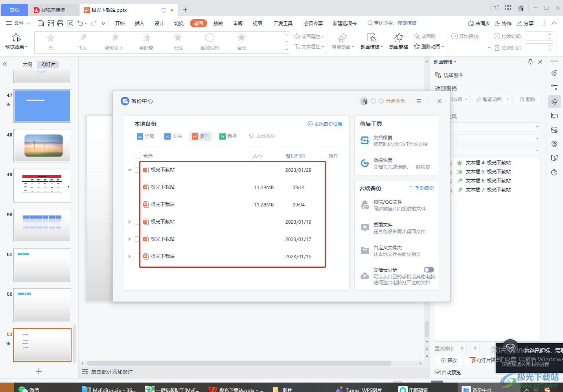Expand the 2023/01/19 backup group
563x392 pixels.
[130, 222]
